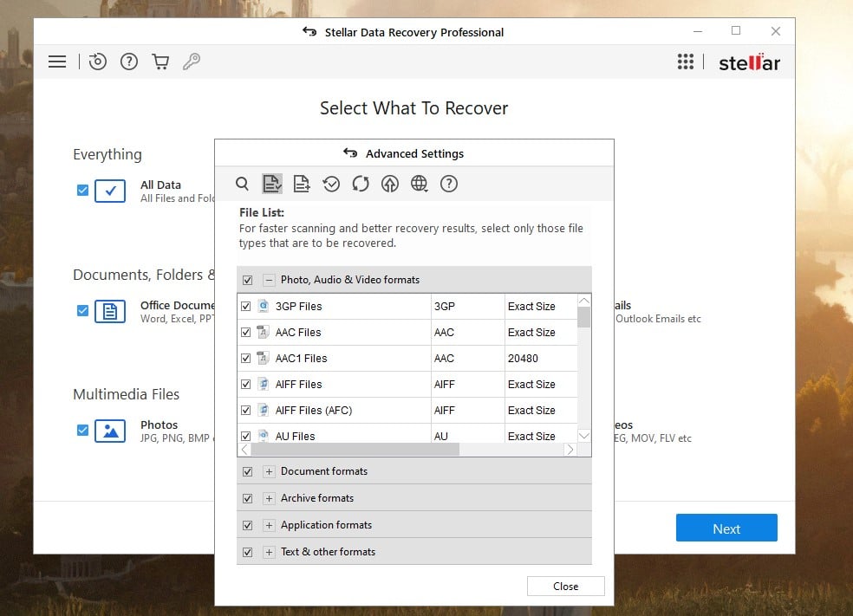Viewport: 853px width, 616px height.
Task: Toggle Text & other formats checkbox
Action: click(x=248, y=552)
